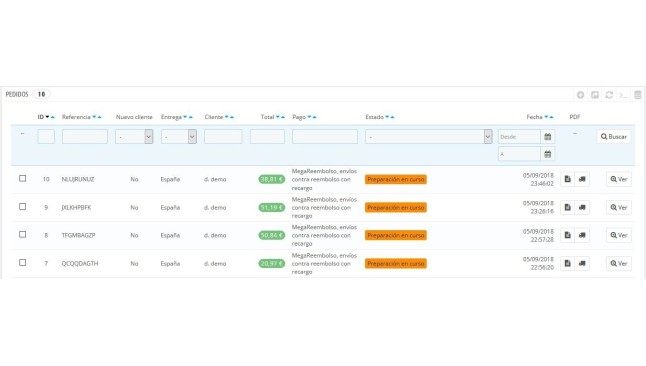The image size is (646, 366).
Task: Click the 50,84 € total badge
Action: point(272,235)
